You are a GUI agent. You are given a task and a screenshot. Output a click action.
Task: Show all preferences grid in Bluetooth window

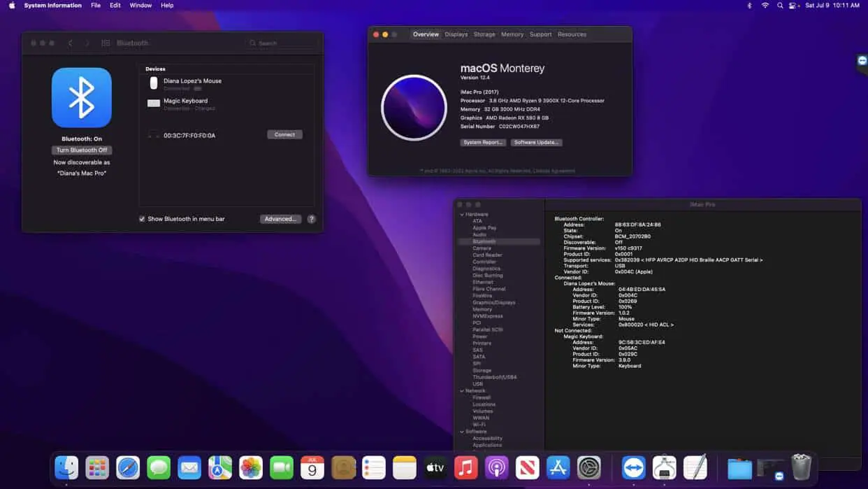106,43
